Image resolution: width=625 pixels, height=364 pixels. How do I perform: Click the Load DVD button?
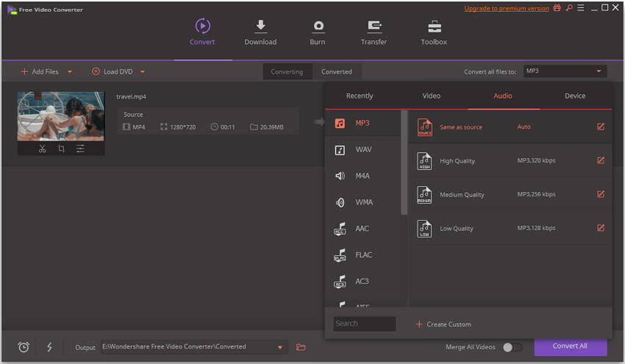pos(113,72)
